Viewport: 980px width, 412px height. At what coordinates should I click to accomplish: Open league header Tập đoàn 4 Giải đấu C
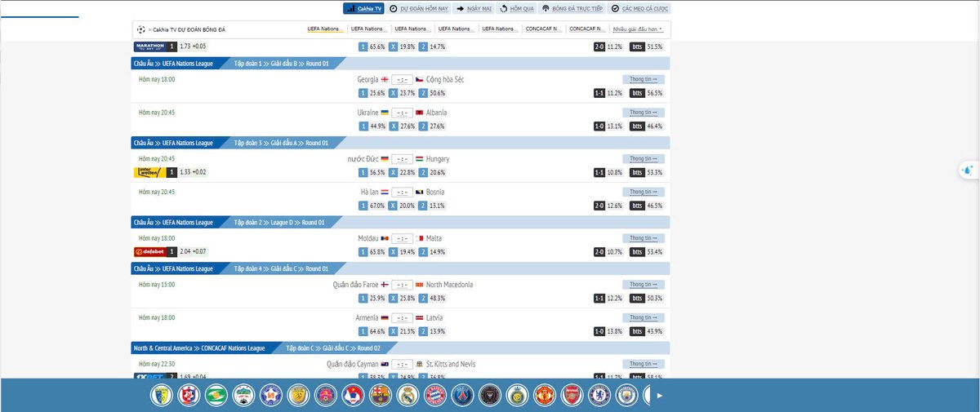point(281,268)
